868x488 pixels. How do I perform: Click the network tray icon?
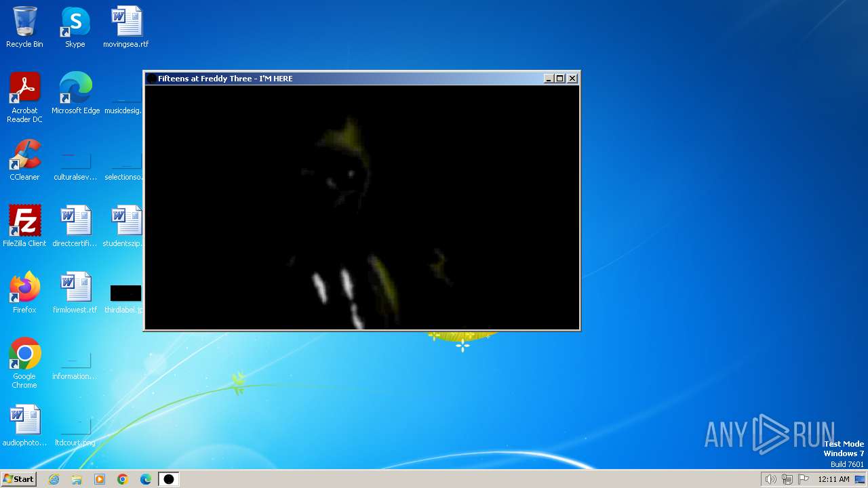787,479
